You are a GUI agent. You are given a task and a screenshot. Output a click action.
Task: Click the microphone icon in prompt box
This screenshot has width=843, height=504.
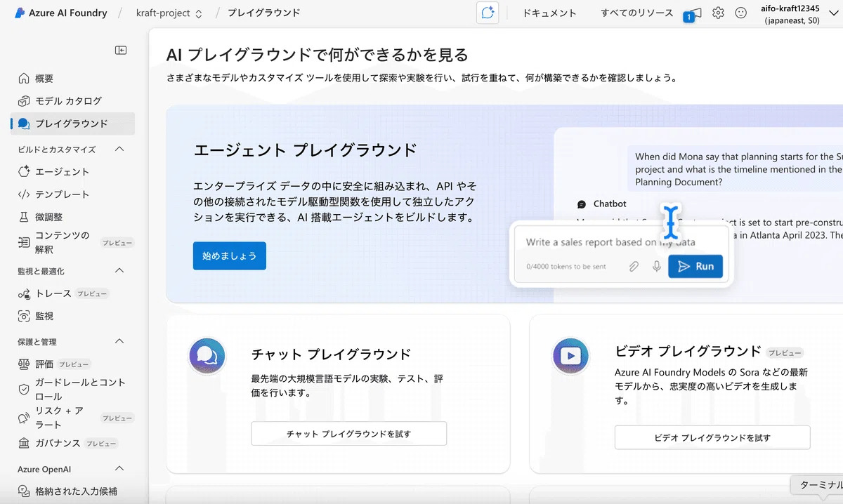pos(657,267)
